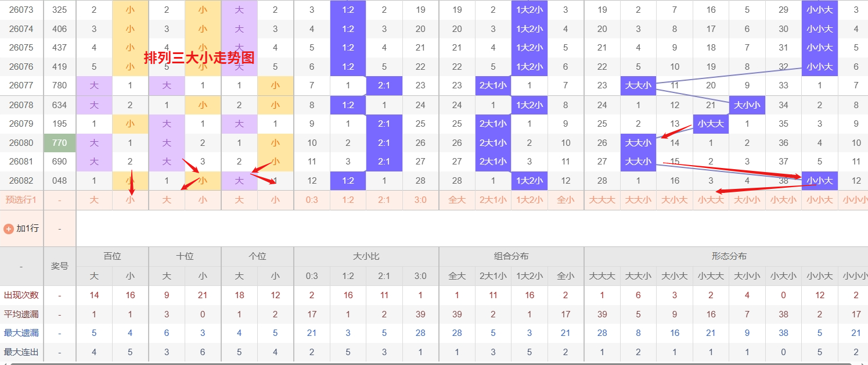Viewport: 868px width, 365px height.
Task: Click the 组合分布 column group header
Action: click(x=511, y=256)
